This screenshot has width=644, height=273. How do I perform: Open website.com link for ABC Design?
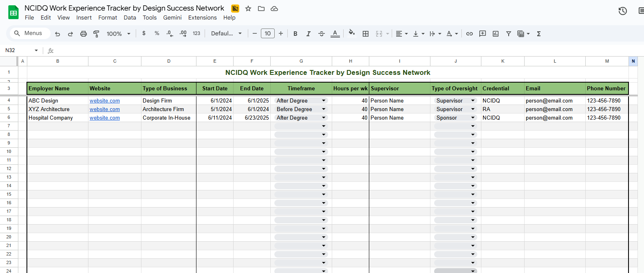coord(105,101)
